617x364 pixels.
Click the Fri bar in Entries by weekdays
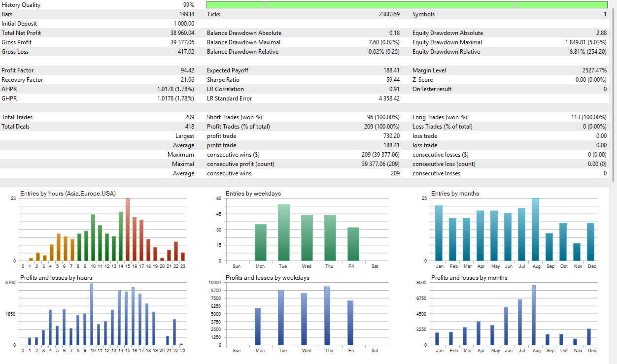pos(353,244)
